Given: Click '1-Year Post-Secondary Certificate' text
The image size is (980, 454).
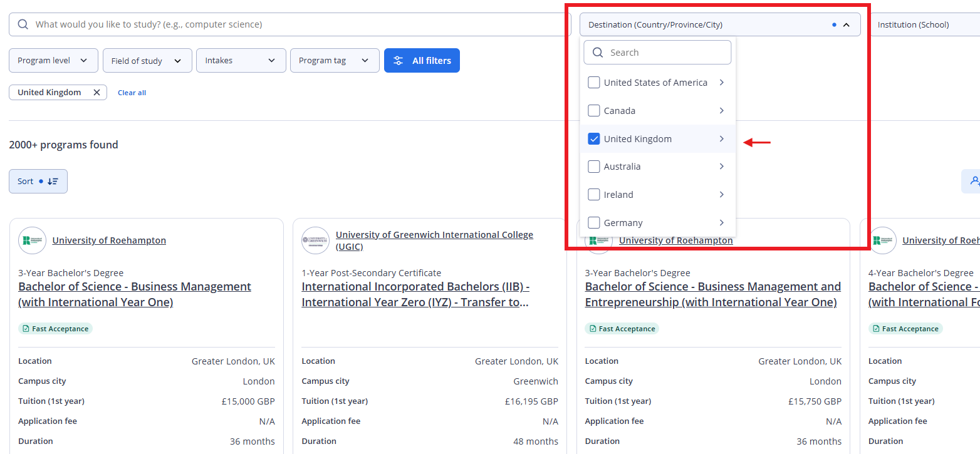Looking at the screenshot, I should (x=371, y=273).
